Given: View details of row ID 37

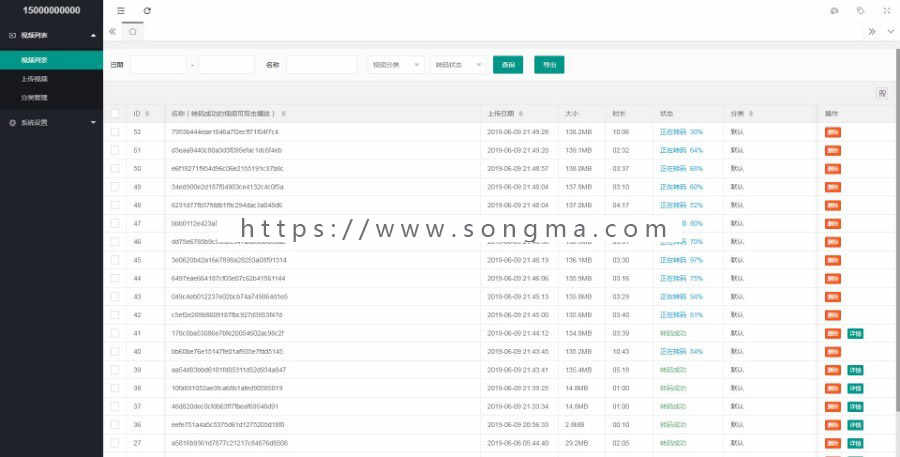Looking at the screenshot, I should pos(855,407).
